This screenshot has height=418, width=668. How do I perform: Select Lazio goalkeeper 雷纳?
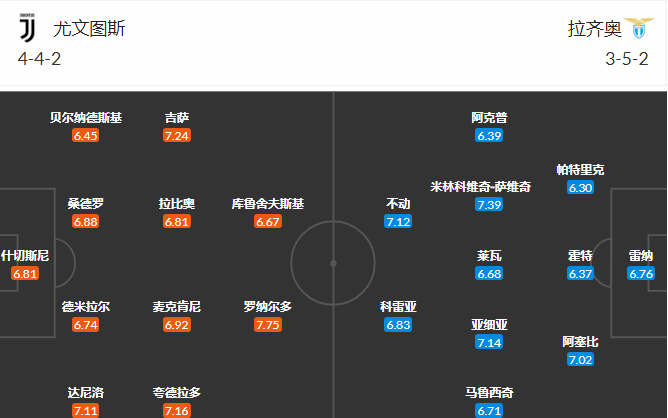point(641,256)
